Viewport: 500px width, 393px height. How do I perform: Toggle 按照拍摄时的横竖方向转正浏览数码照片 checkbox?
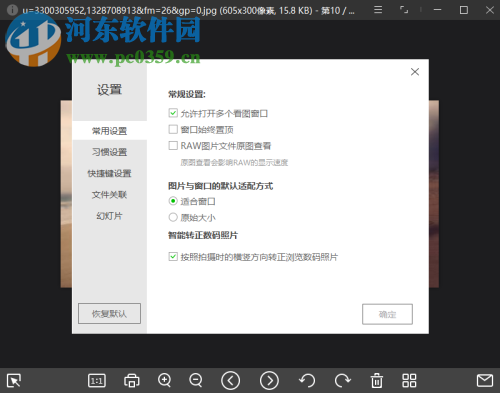pyautogui.click(x=173, y=257)
